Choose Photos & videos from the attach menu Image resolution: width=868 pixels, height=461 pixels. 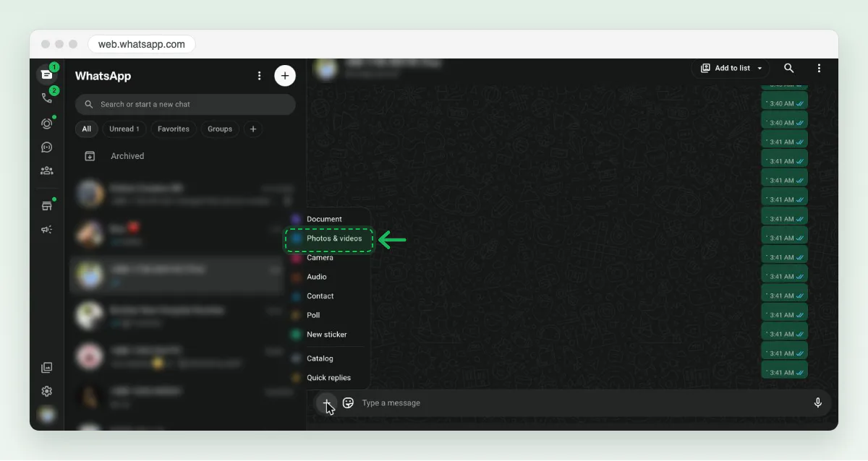[x=329, y=238]
